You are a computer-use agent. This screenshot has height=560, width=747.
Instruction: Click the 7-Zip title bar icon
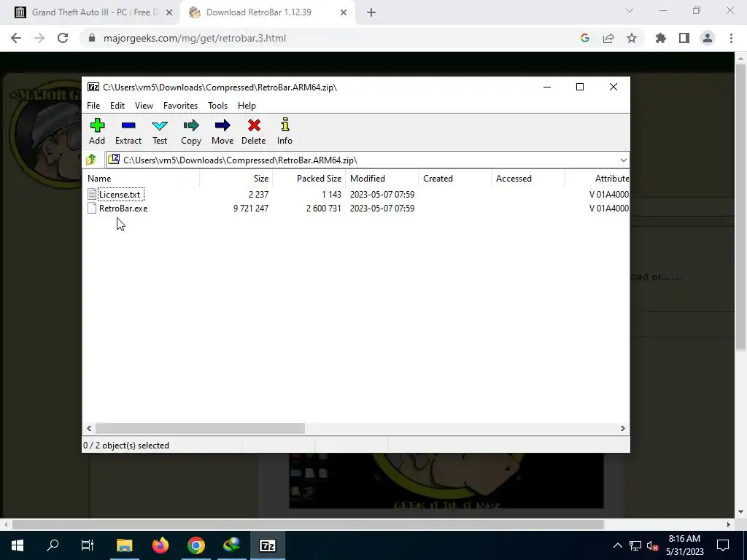[x=93, y=87]
